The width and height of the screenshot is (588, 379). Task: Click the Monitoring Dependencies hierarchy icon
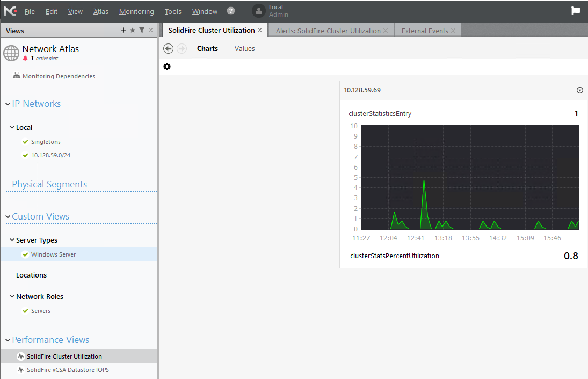coord(17,75)
